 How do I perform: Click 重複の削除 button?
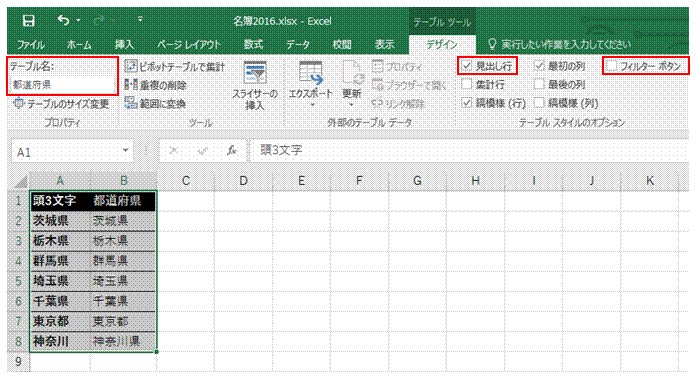pos(155,85)
